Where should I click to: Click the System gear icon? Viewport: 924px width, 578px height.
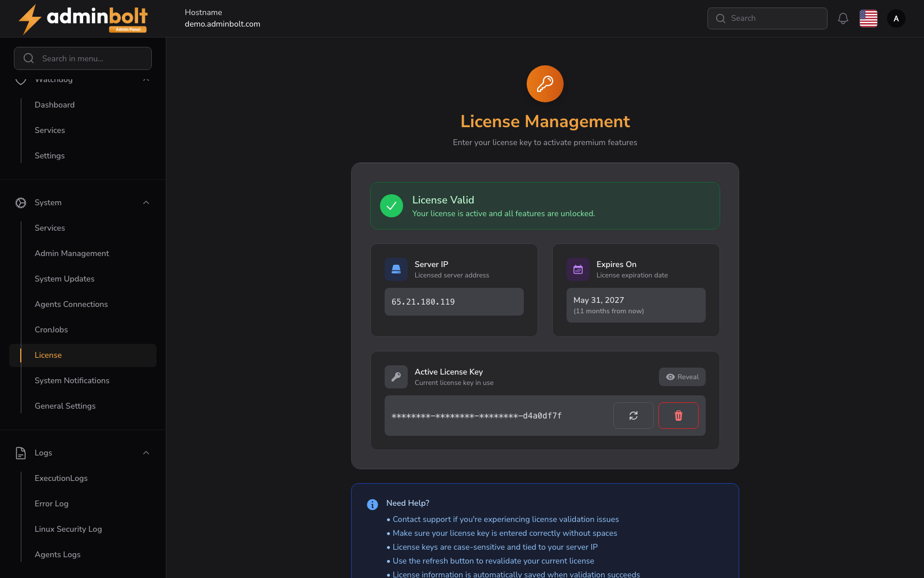21,203
